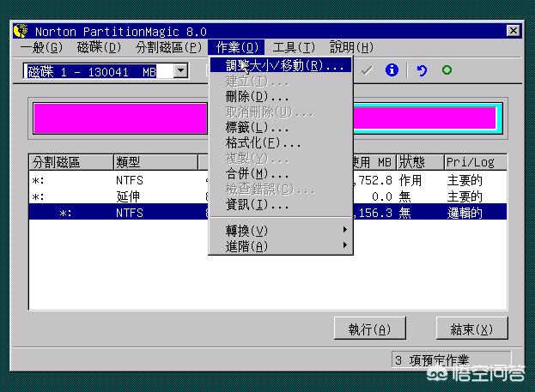The width and height of the screenshot is (535, 392).
Task: Open the 說明(H) menu
Action: 351,47
